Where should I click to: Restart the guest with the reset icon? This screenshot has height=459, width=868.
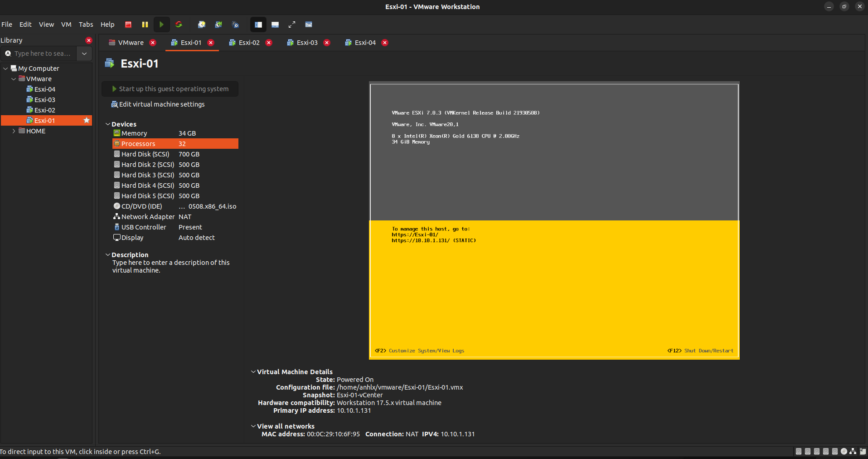[x=179, y=24]
